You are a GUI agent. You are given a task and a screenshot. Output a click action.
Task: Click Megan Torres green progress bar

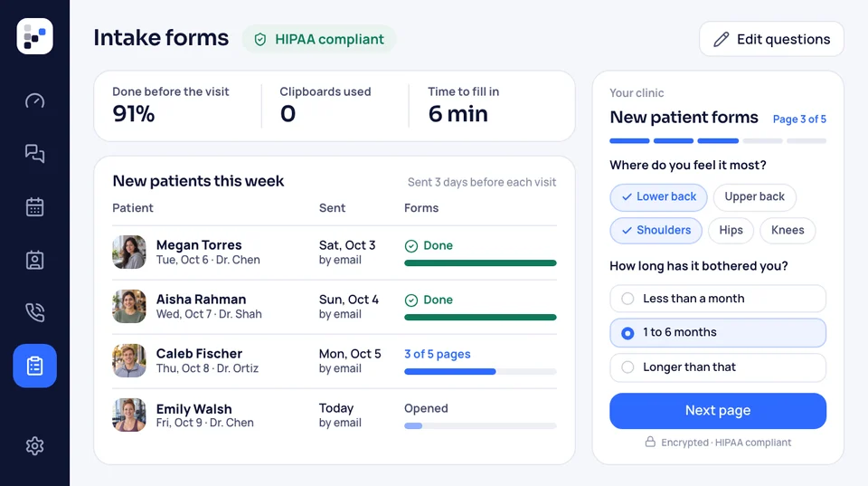[x=480, y=263]
